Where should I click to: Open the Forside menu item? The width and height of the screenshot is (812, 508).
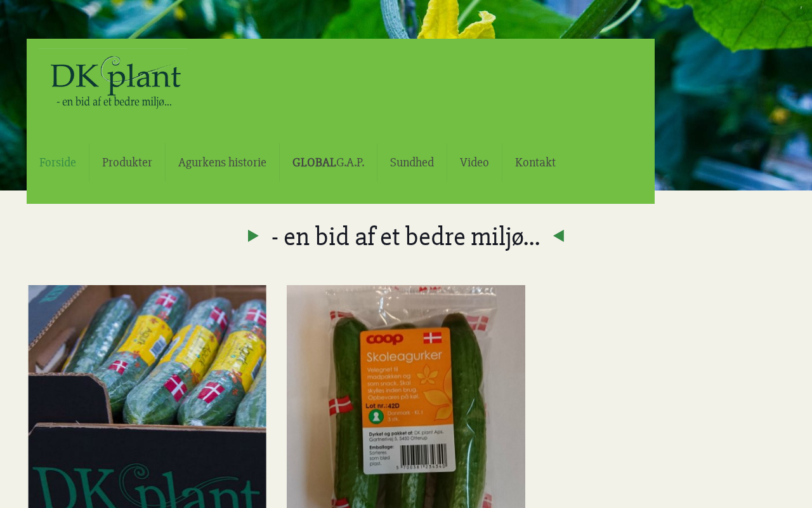point(58,163)
